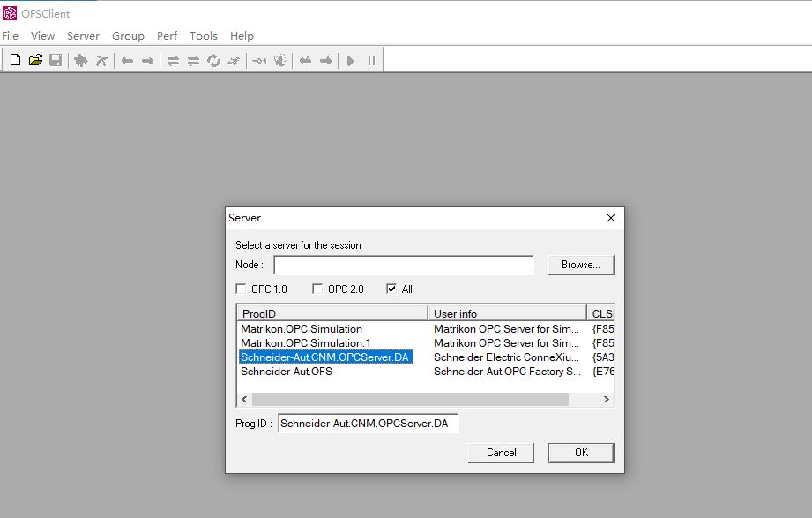Click into the Node input field
This screenshot has width=812, height=518.
(404, 265)
